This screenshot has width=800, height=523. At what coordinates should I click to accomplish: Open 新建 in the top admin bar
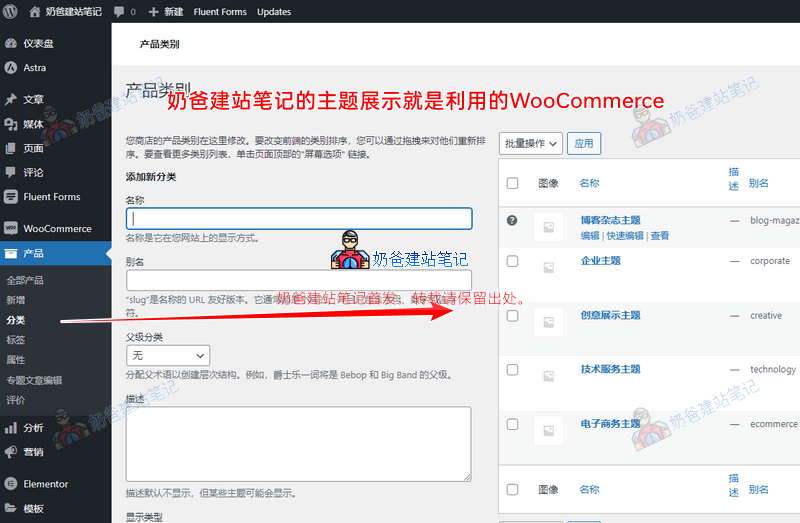point(173,12)
